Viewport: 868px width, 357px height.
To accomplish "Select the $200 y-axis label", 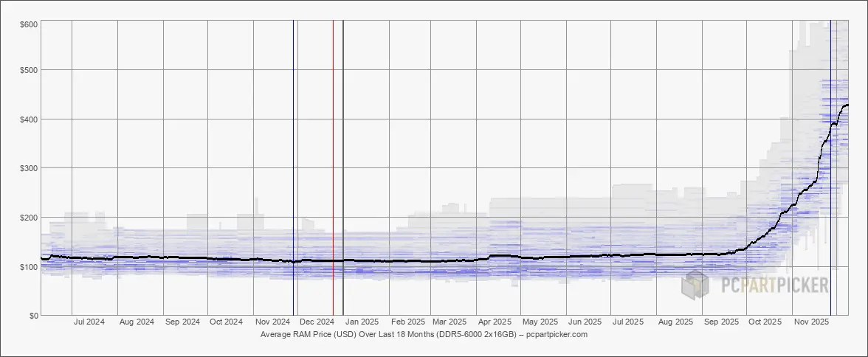I will pyautogui.click(x=29, y=218).
